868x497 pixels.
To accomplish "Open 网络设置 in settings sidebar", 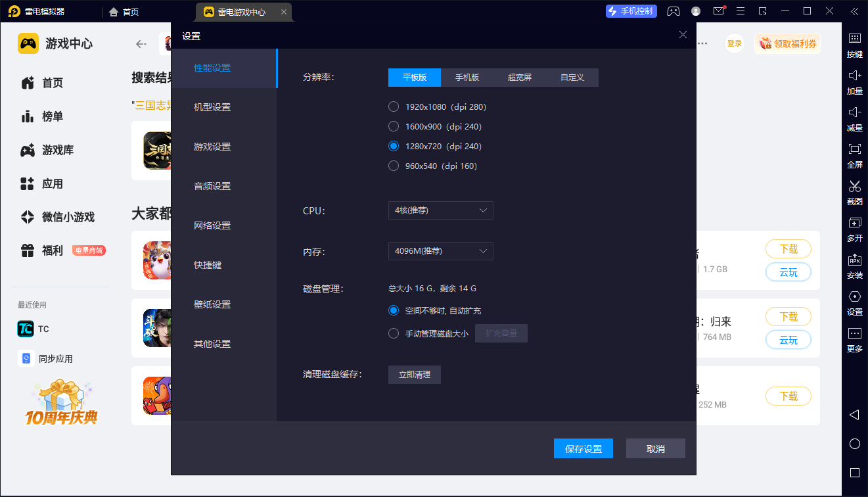I will click(x=212, y=225).
